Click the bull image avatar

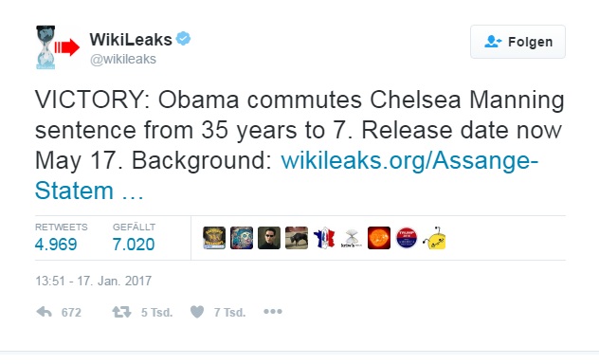(297, 238)
